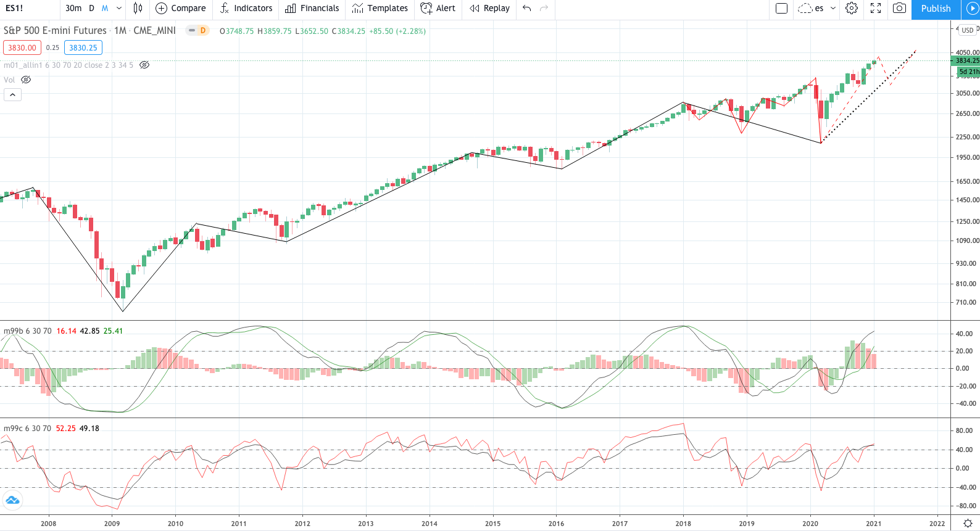Screen dimensions: 980x531
Task: Click the 3830.25 buy price button
Action: (x=83, y=47)
